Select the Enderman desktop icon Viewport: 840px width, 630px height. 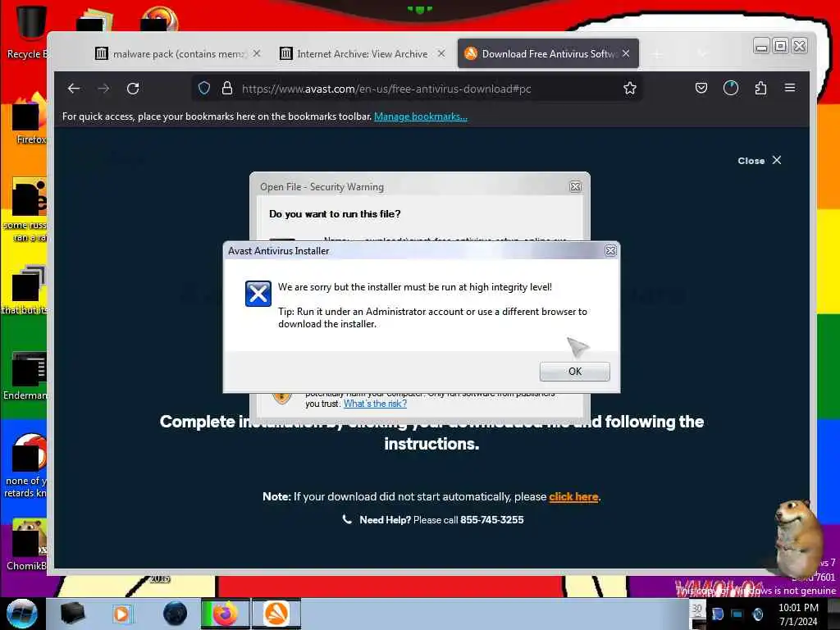point(25,375)
